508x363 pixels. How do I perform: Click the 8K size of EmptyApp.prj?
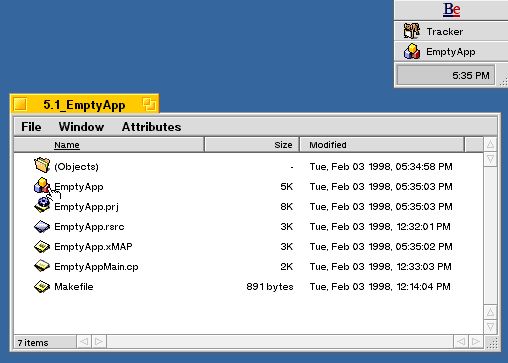286,207
